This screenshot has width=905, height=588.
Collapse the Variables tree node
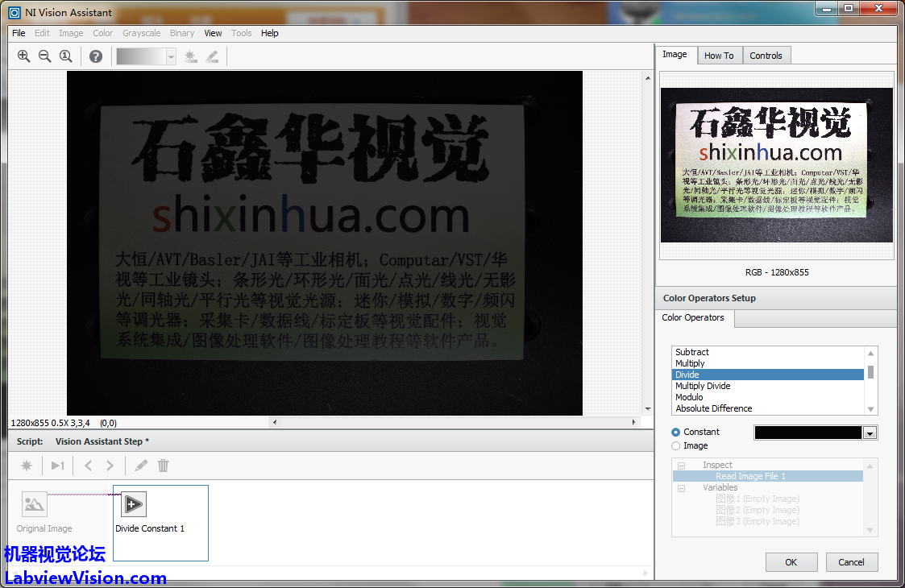(x=682, y=488)
